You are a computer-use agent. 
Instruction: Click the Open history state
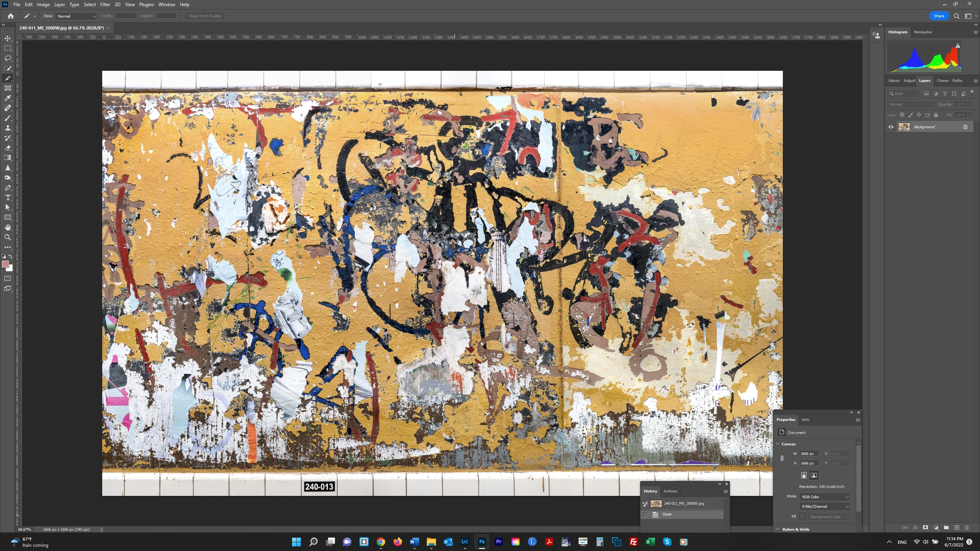coord(667,514)
